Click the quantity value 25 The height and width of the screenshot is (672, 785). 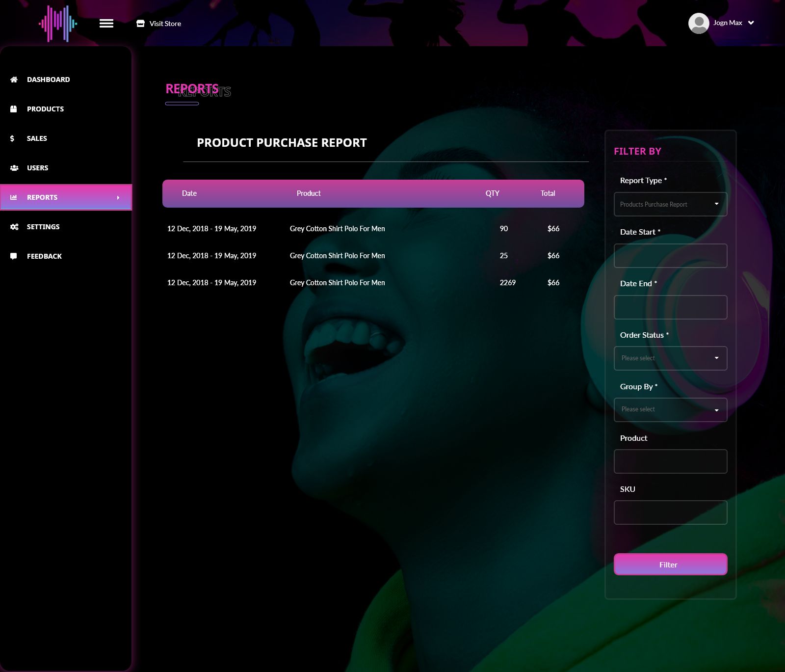(504, 256)
